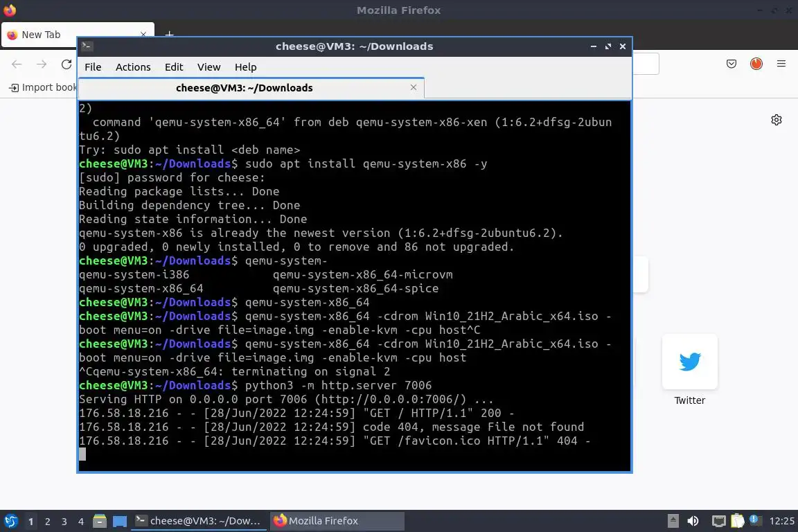Open the Firefox hamburger application menu
This screenshot has width=798, height=532.
tap(781, 64)
